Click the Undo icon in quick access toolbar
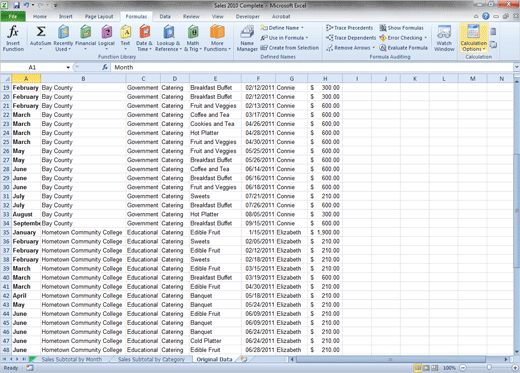Image resolution: width=520 pixels, height=373 pixels. click(x=26, y=5)
